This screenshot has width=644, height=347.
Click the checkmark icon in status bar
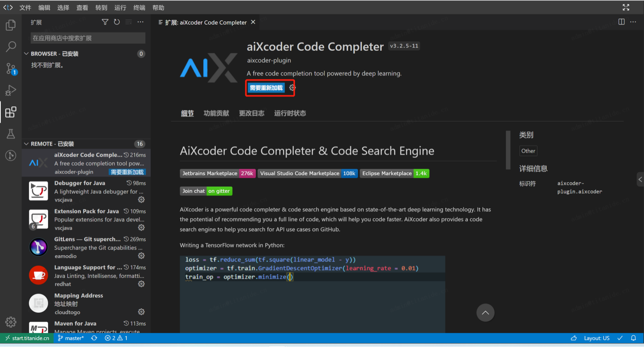point(620,338)
